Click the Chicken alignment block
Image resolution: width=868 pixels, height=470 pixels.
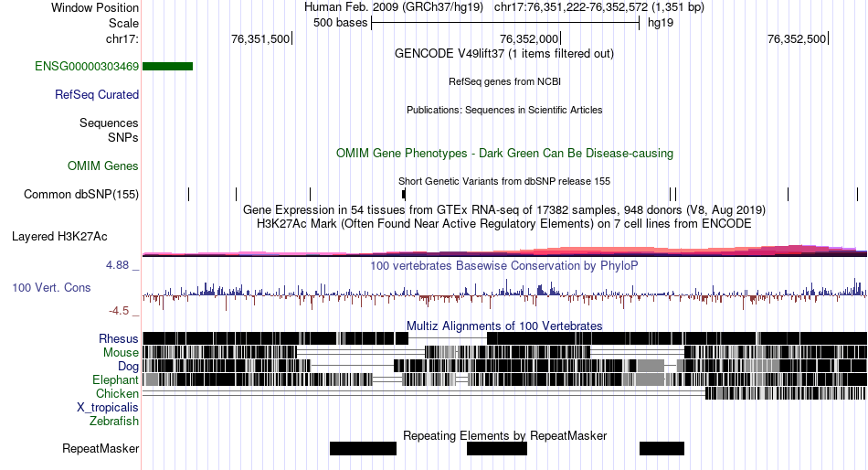click(785, 393)
